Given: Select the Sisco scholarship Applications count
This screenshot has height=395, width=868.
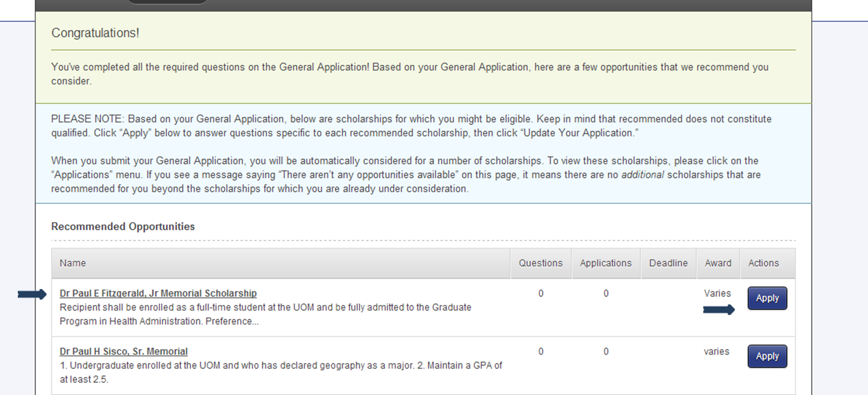Looking at the screenshot, I should (x=606, y=351).
